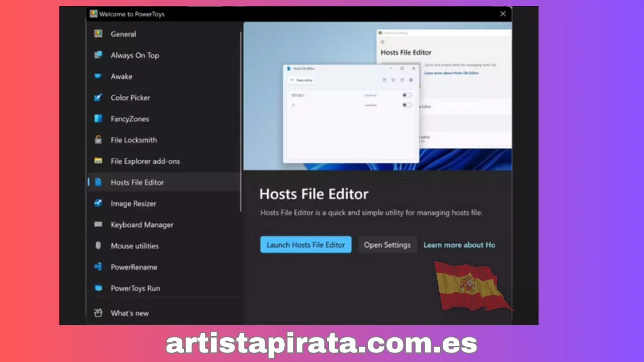Click the PowerRename icon
Screen dimensions: 644x362
click(98, 266)
